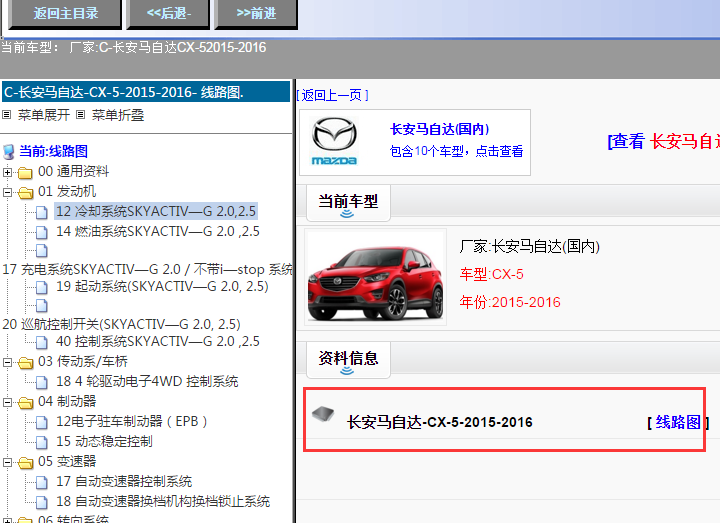Click the document icon of 18 4 轮驱动电子4WD
Viewport: 720px width, 523px height.
click(x=42, y=382)
